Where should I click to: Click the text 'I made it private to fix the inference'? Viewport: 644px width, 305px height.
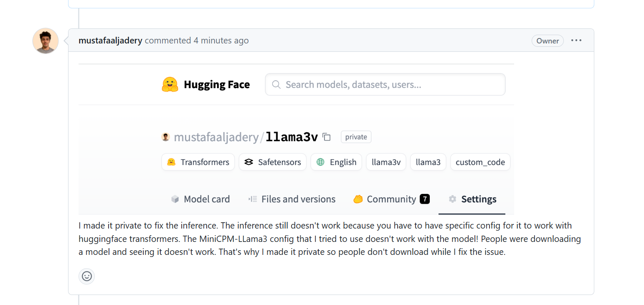coord(148,226)
